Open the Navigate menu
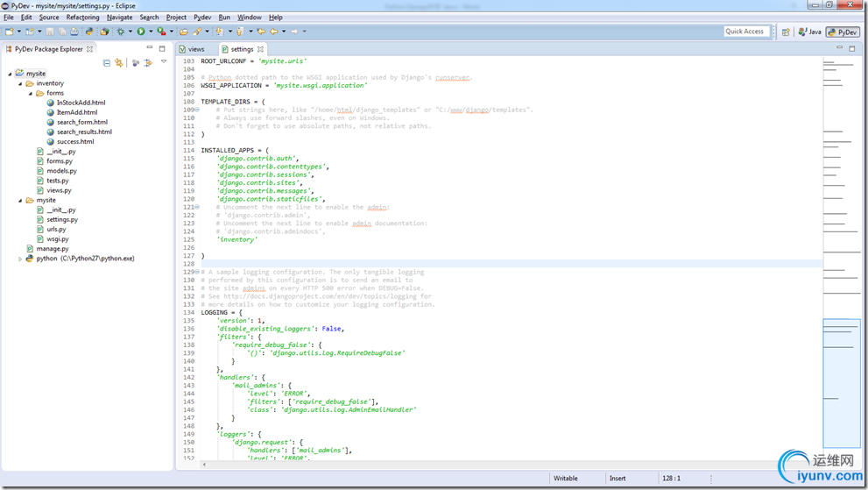 120,18
